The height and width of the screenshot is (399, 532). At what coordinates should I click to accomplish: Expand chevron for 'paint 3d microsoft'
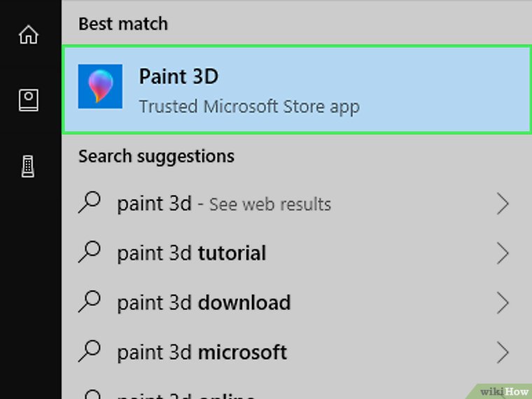pyautogui.click(x=502, y=351)
